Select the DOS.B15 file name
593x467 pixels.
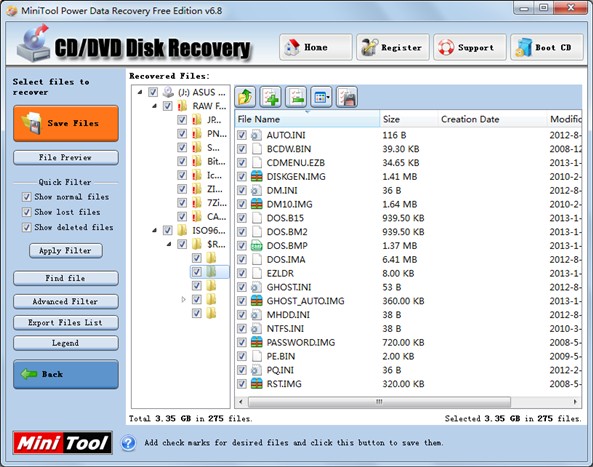click(x=285, y=218)
